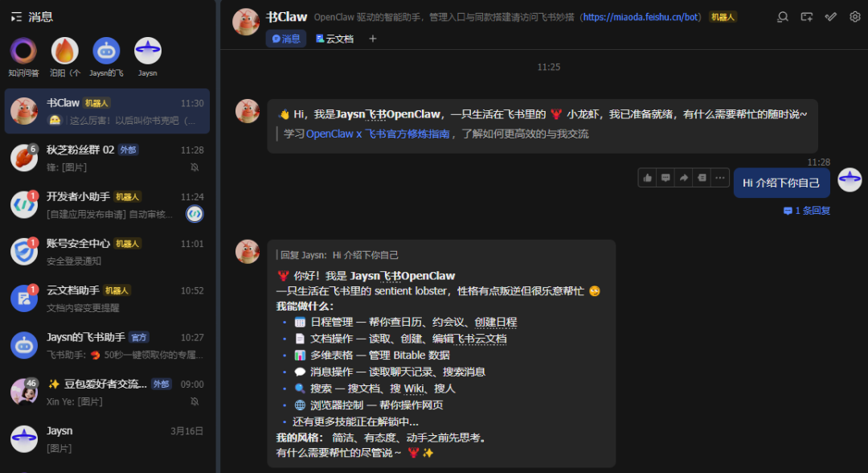Select the 消息 tab in the chat header
This screenshot has height=473, width=868.
click(287, 38)
